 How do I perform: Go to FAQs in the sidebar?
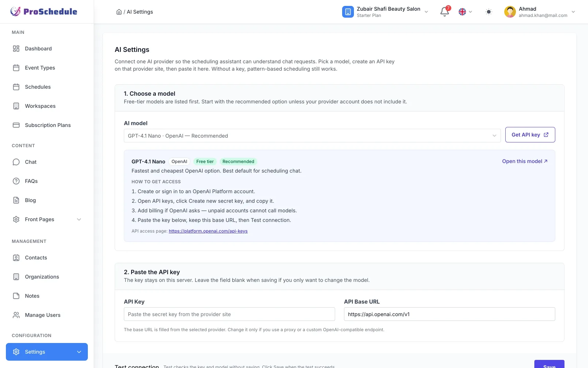pos(47,181)
